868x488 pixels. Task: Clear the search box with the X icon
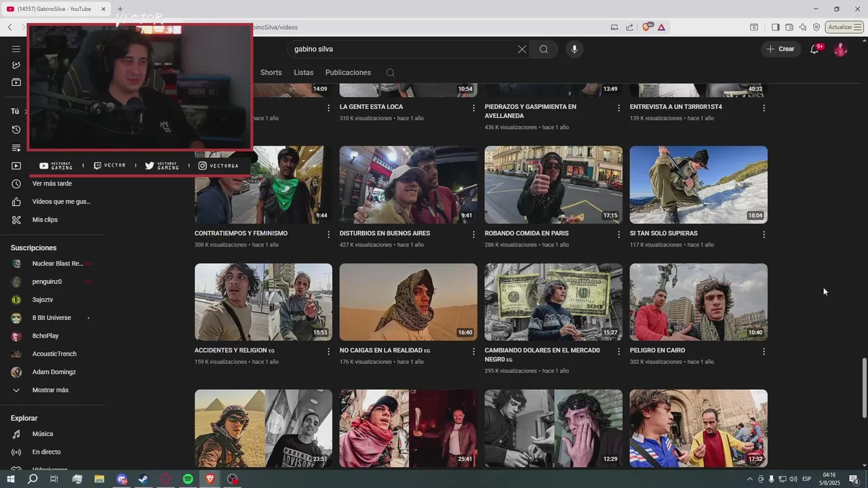522,49
